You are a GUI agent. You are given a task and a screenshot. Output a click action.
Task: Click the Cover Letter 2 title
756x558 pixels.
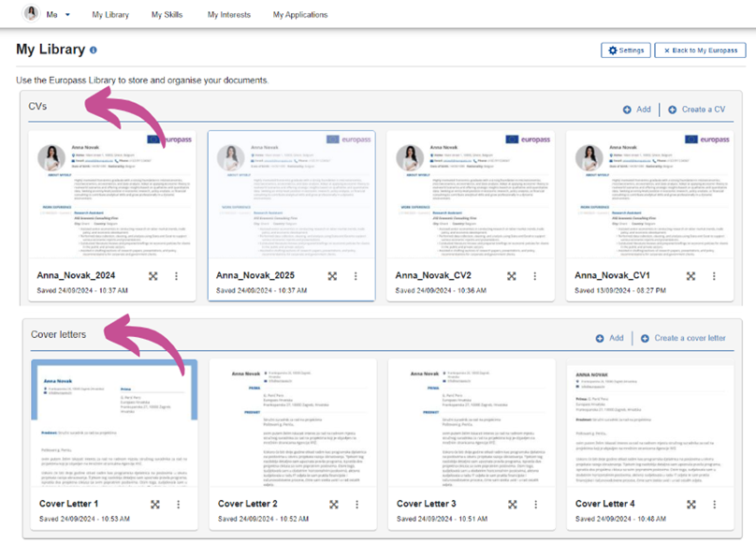(248, 504)
